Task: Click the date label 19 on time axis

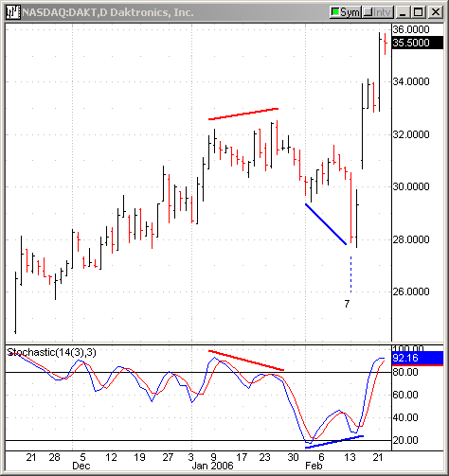Action: coord(139,457)
